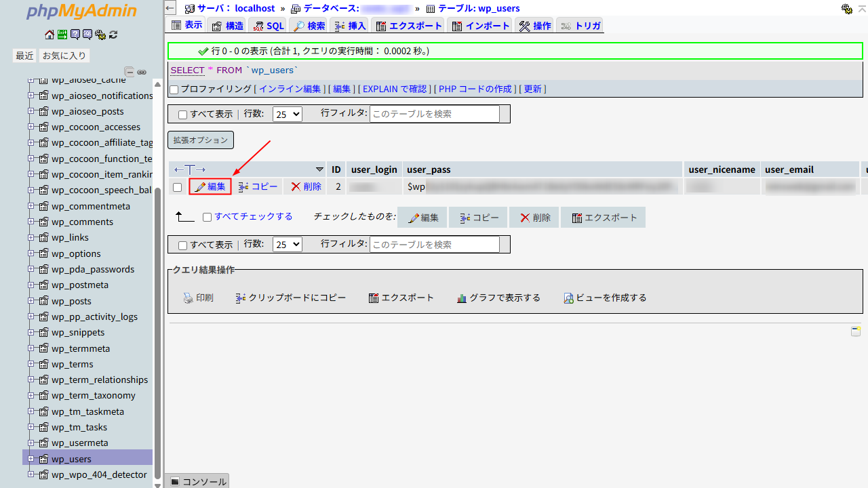The width and height of the screenshot is (868, 488).
Task: Click the lower 行フィルタ search field
Action: [435, 245]
